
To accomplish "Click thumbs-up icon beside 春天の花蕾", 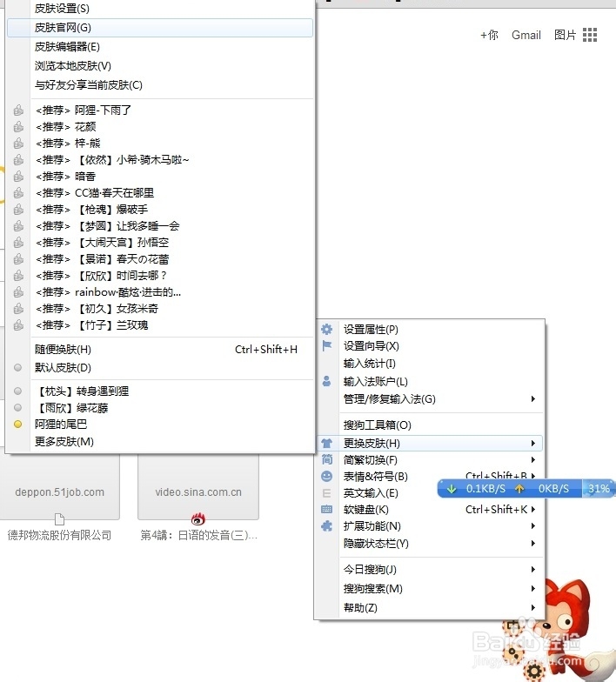I will coord(18,259).
